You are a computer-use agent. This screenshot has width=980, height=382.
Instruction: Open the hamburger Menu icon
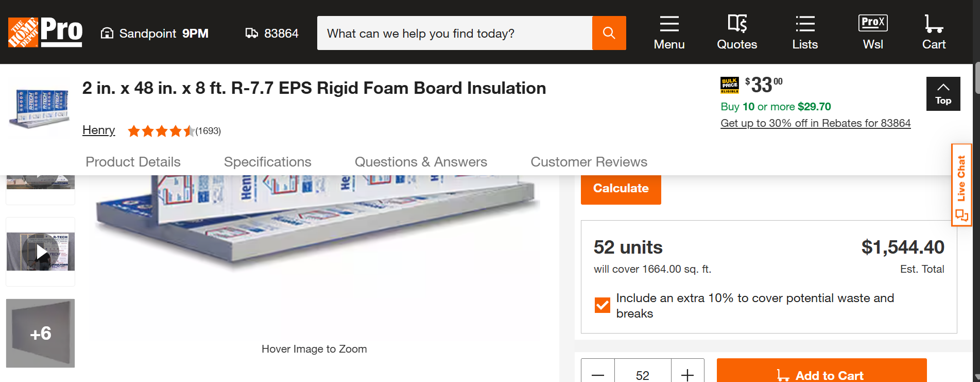(669, 33)
